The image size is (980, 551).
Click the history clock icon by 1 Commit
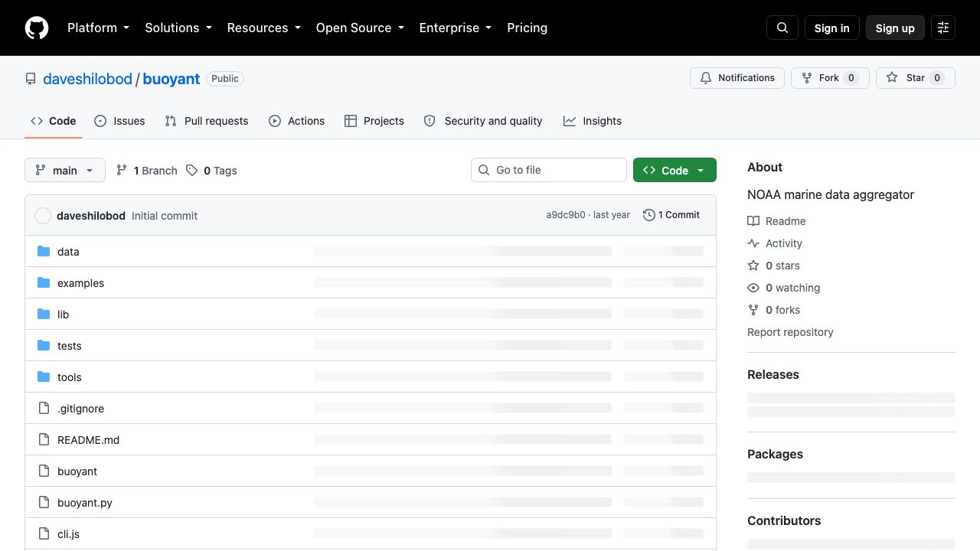[x=649, y=215]
